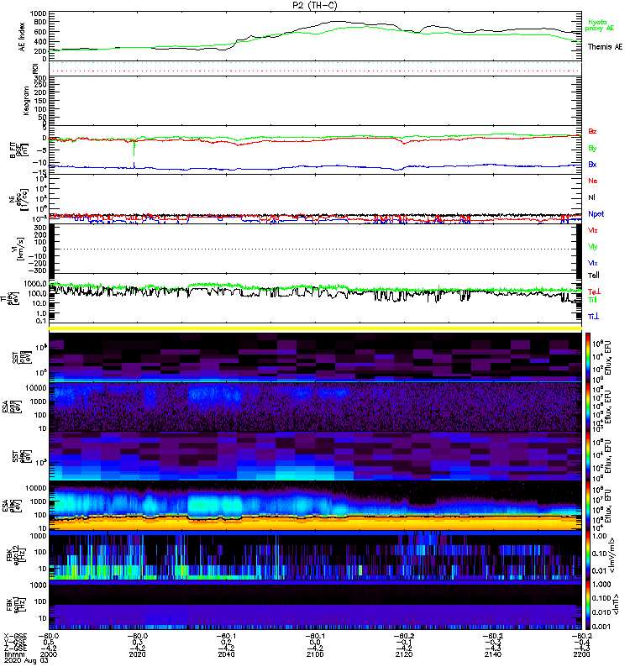Click the AE Index y-axis label
This screenshot has width=630, height=672.
[x=22, y=37]
